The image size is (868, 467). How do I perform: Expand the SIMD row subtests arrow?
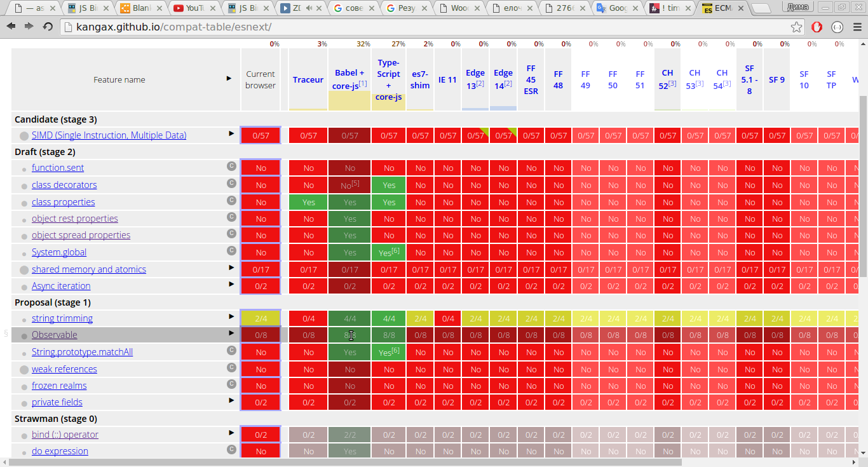(x=231, y=134)
